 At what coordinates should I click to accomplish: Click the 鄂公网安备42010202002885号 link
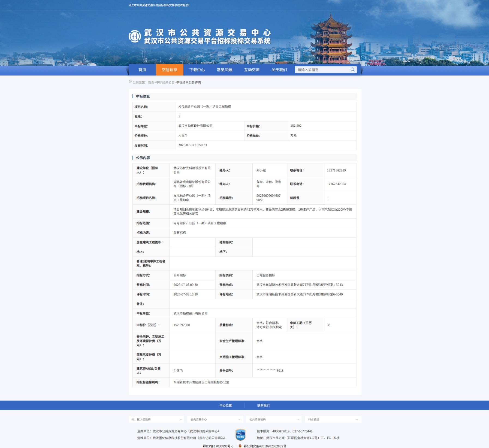265,446
